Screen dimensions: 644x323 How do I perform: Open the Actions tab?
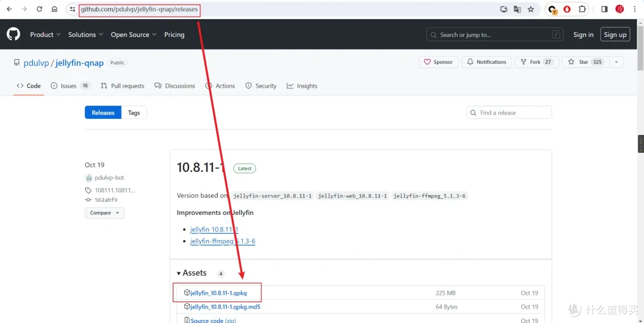(220, 85)
